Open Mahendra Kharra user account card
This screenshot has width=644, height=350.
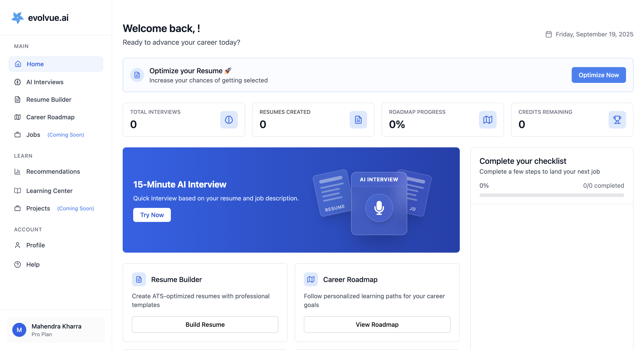pos(55,330)
